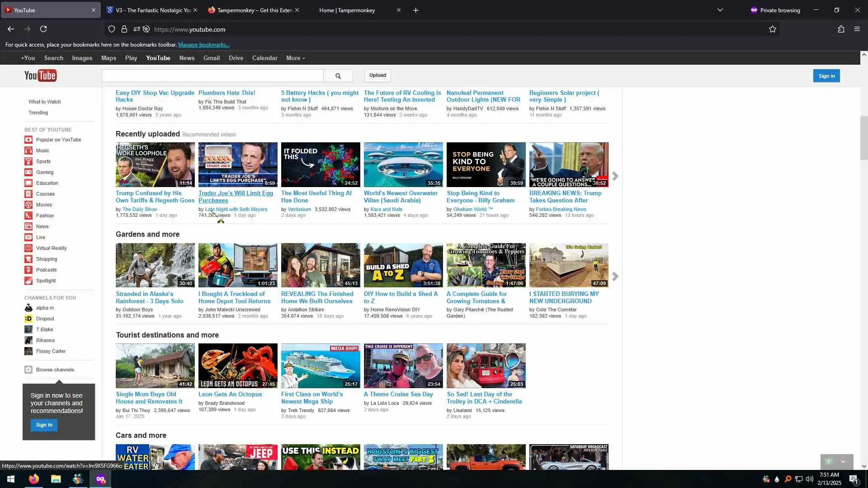The width and height of the screenshot is (868, 488).
Task: Select the Gaming icon in sidebar
Action: click(28, 172)
